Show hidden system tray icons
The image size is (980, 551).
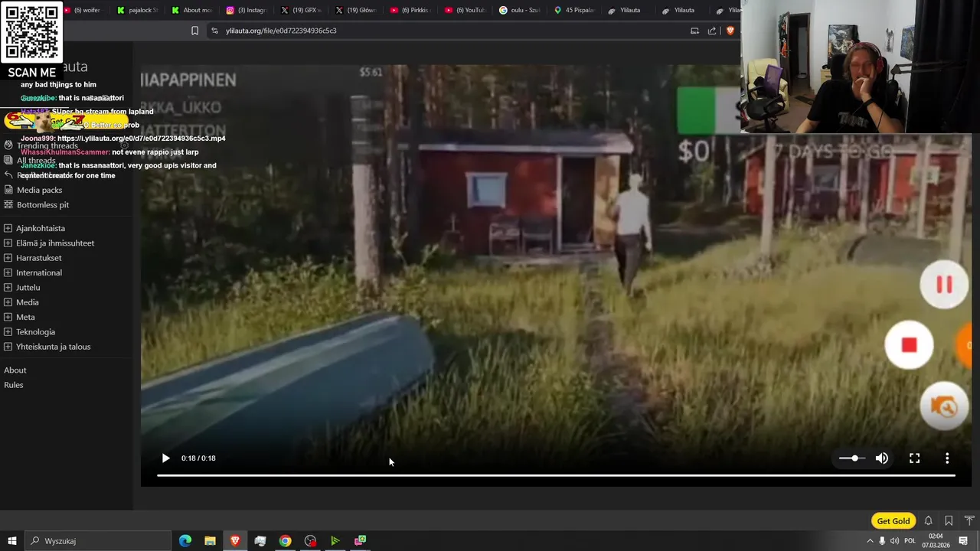coord(870,541)
